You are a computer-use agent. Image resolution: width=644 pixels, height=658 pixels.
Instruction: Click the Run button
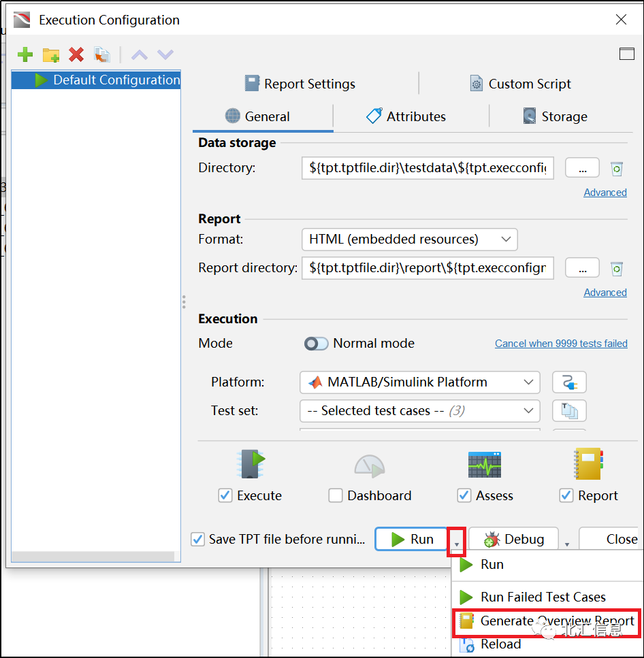(x=411, y=539)
